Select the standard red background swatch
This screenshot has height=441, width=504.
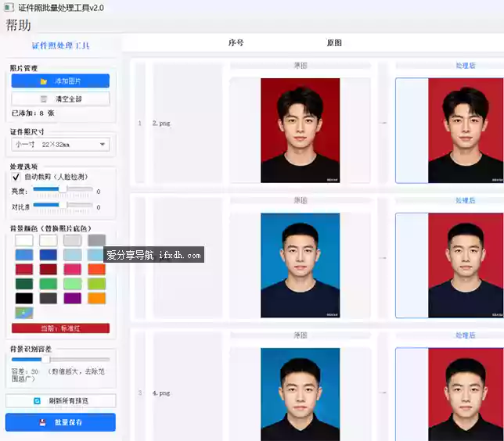pos(24,270)
